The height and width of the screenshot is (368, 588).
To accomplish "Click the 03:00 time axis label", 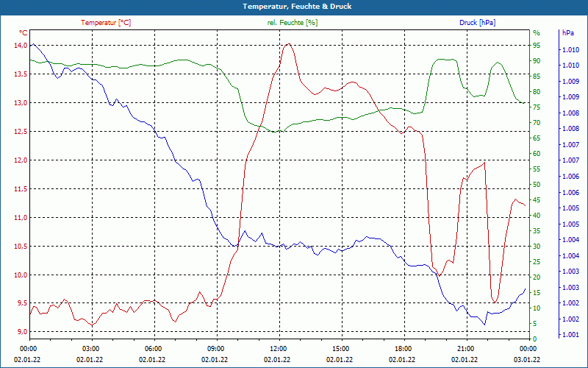I will point(90,349).
